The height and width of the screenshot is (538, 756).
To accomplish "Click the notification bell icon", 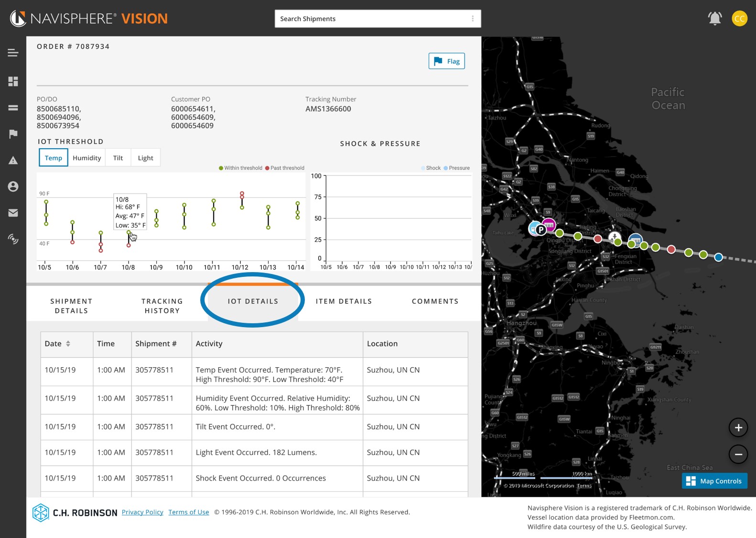I will 714,19.
